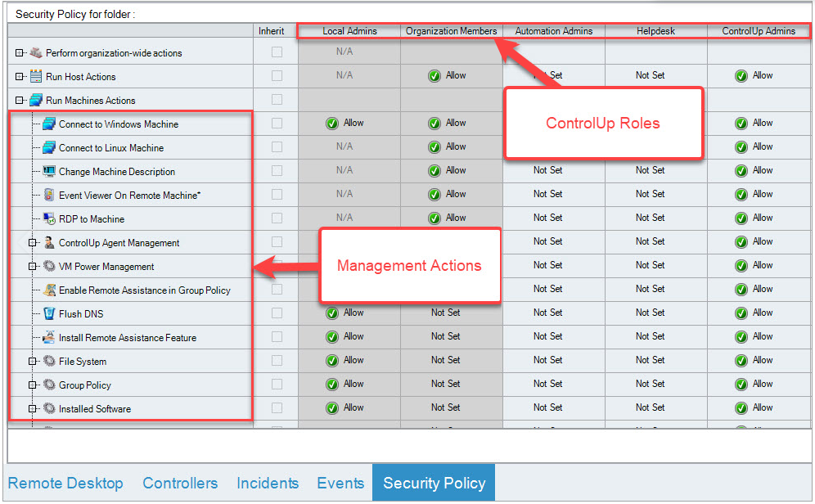Click the RDP to Machine icon

coord(49,218)
